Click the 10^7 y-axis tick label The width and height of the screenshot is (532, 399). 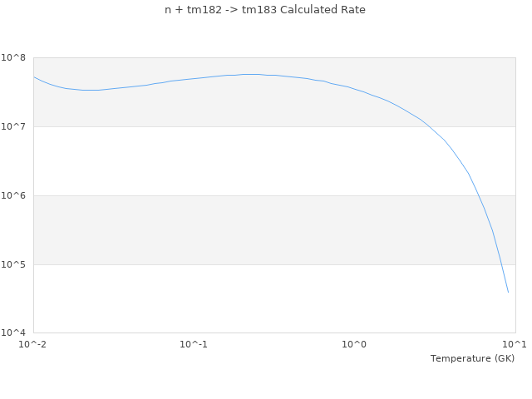tap(16, 126)
